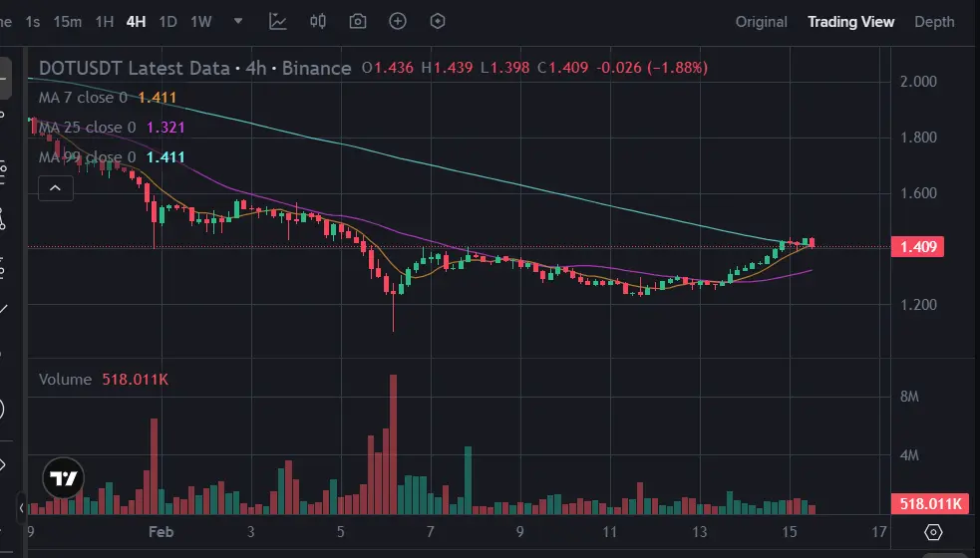Image resolution: width=980 pixels, height=558 pixels.
Task: Click the 1.800 price axis label
Action: [918, 137]
